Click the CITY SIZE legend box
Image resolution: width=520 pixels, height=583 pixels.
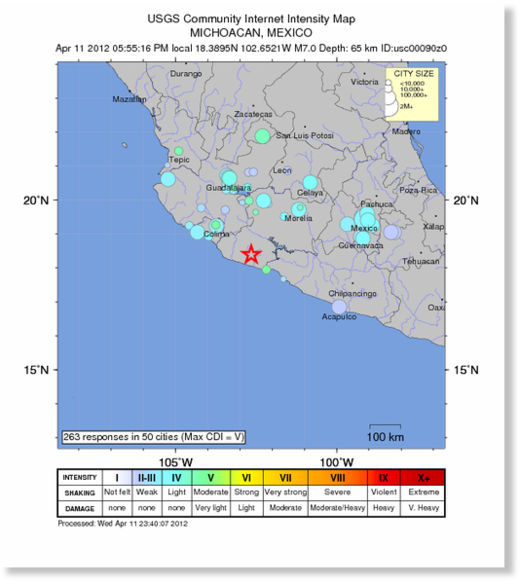click(x=412, y=94)
